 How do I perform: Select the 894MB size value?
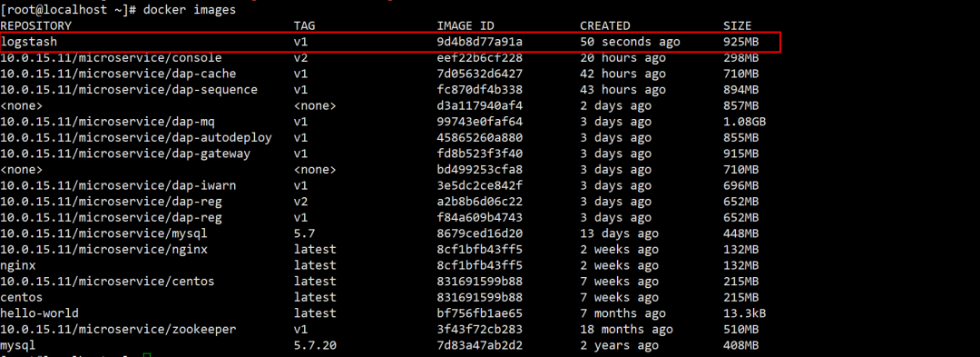(x=741, y=90)
